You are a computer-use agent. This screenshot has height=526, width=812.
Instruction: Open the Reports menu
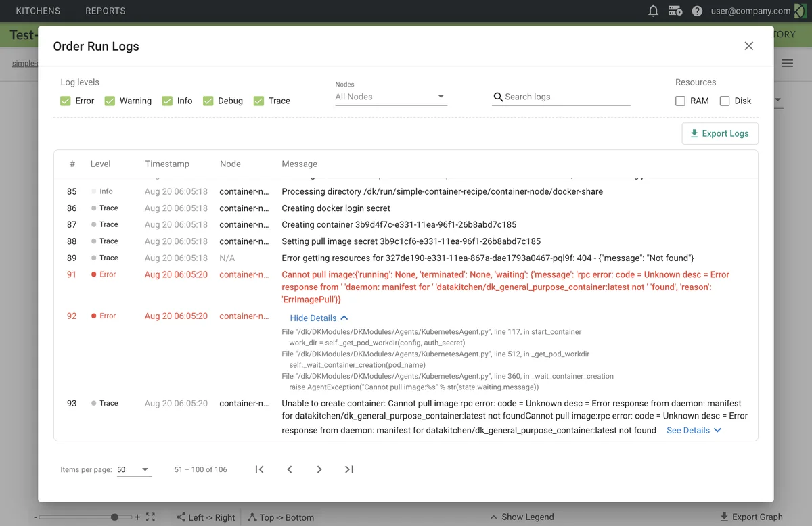point(105,11)
